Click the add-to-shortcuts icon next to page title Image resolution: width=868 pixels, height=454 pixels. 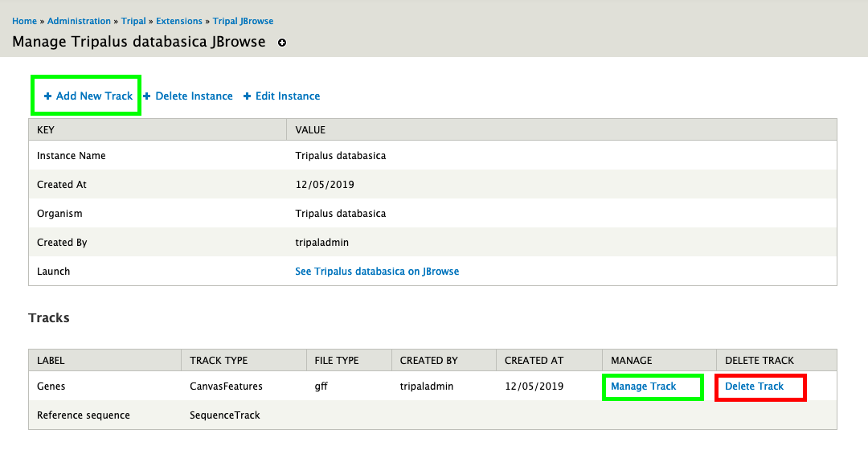[x=282, y=43]
